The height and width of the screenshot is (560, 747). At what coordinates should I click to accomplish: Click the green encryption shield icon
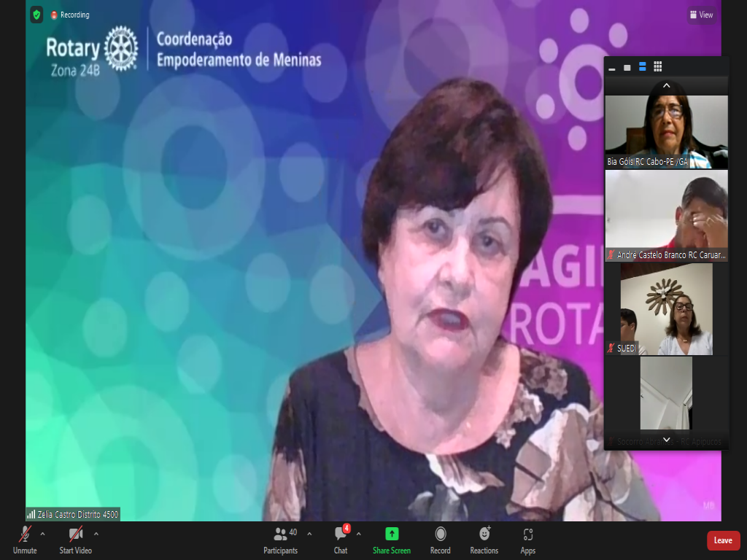(x=36, y=15)
